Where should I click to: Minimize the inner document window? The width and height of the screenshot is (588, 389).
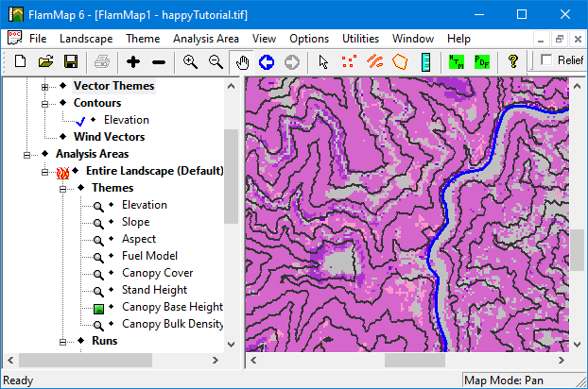(541, 39)
